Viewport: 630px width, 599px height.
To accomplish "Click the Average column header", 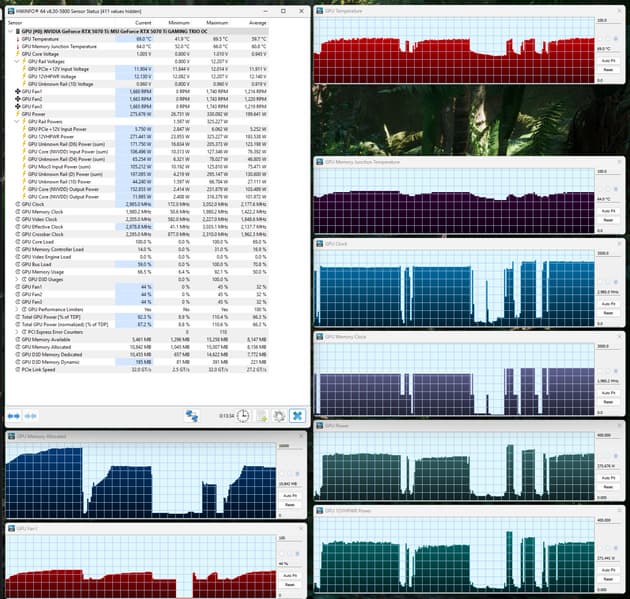I will coord(258,23).
